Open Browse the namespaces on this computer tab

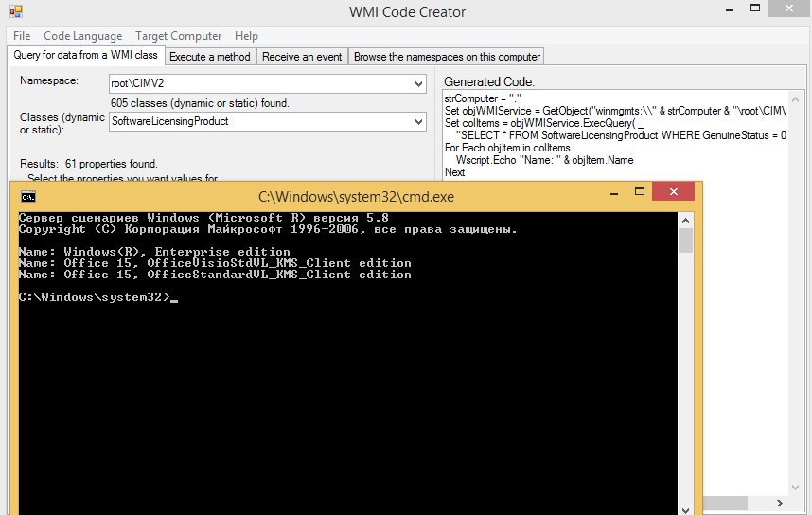(x=447, y=57)
